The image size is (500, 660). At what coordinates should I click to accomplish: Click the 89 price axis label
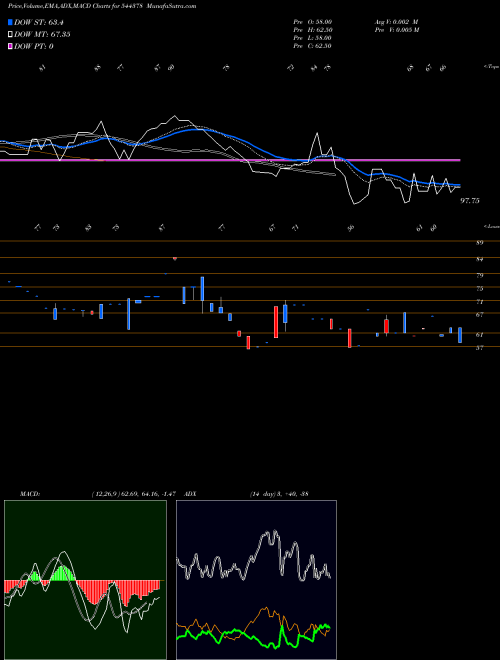pyautogui.click(x=479, y=243)
